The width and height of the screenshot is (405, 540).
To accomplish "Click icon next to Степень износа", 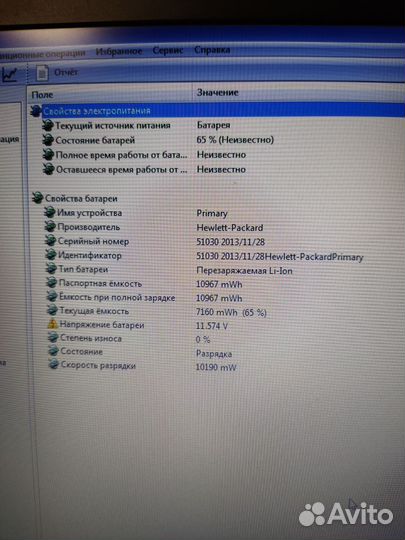I will coord(53,338).
